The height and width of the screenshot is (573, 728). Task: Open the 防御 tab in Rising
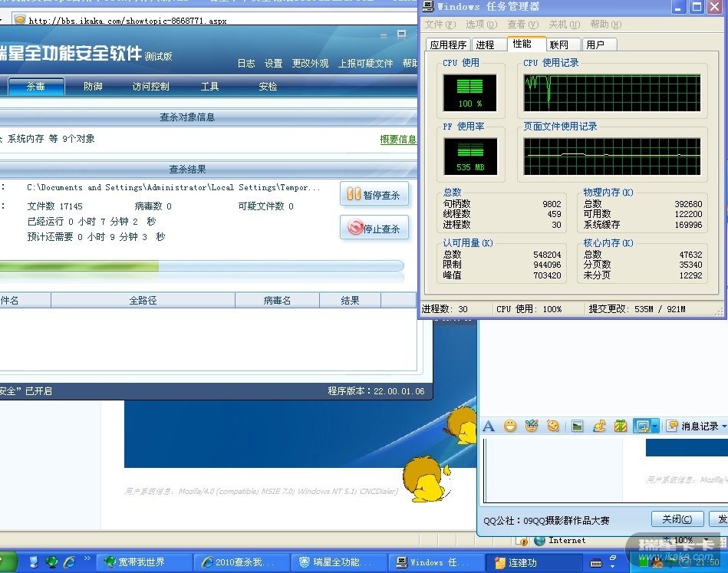[x=93, y=87]
